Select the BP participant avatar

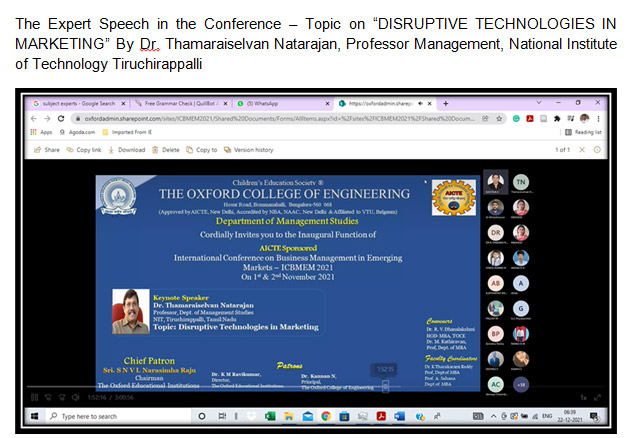pyautogui.click(x=496, y=334)
